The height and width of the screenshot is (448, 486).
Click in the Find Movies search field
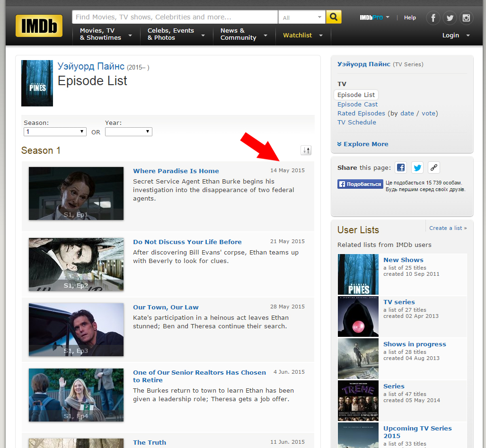pos(175,17)
